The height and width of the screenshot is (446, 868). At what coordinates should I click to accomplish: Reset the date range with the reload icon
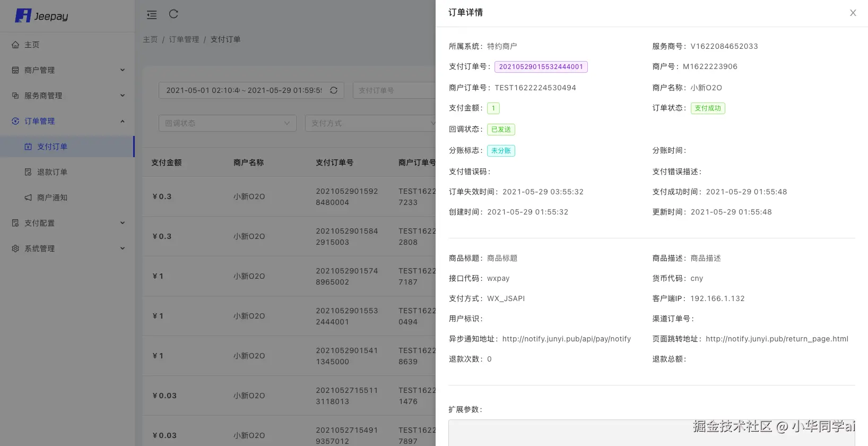(x=334, y=90)
